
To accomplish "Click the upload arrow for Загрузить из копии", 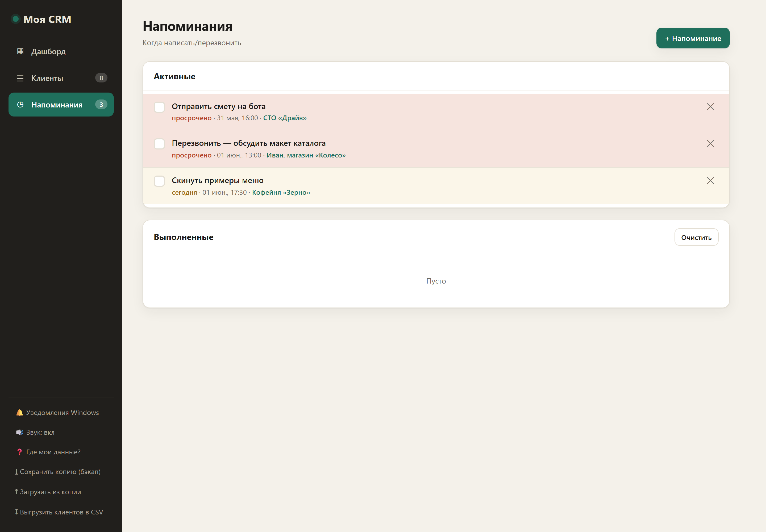I will 16,492.
